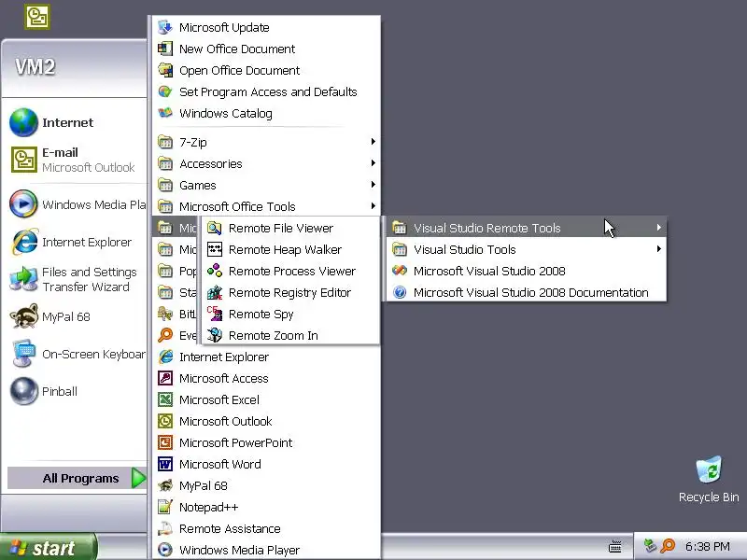
Task: Click Windows Media Player icon in programs list
Action: tap(165, 550)
